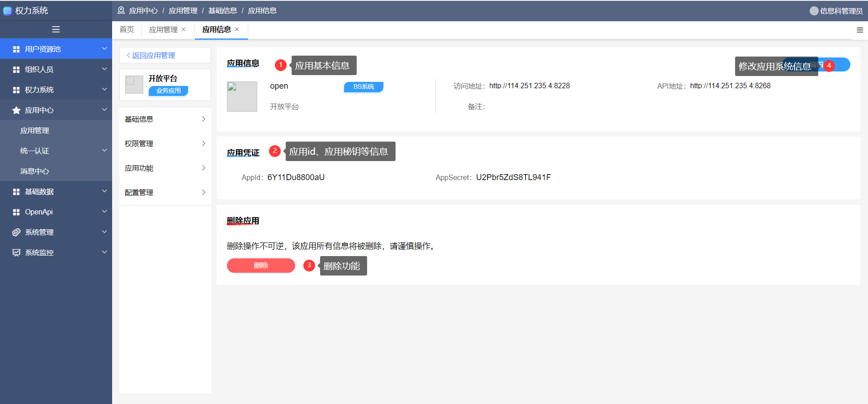Click 基础信息 in the breadcrumb
The width and height of the screenshot is (868, 404).
click(222, 10)
